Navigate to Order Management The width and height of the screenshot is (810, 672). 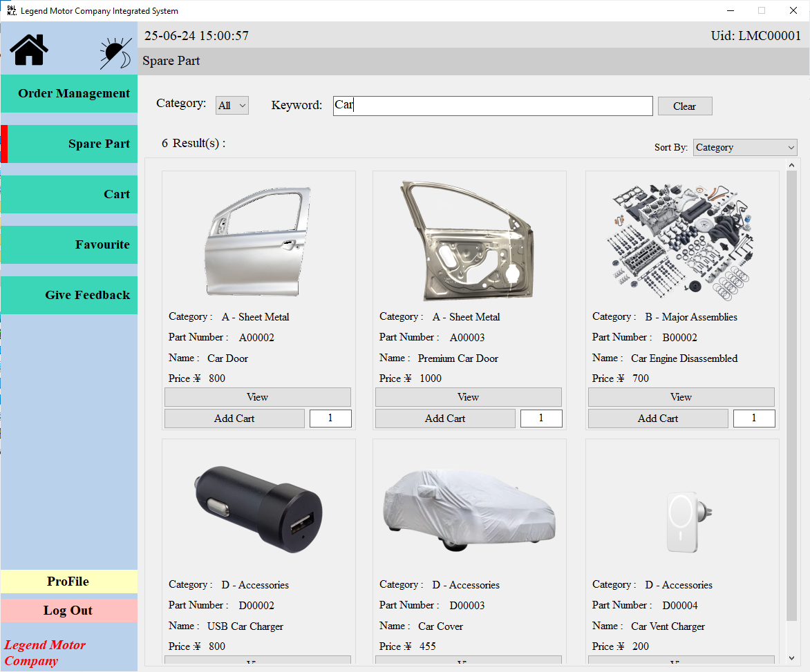click(68, 93)
